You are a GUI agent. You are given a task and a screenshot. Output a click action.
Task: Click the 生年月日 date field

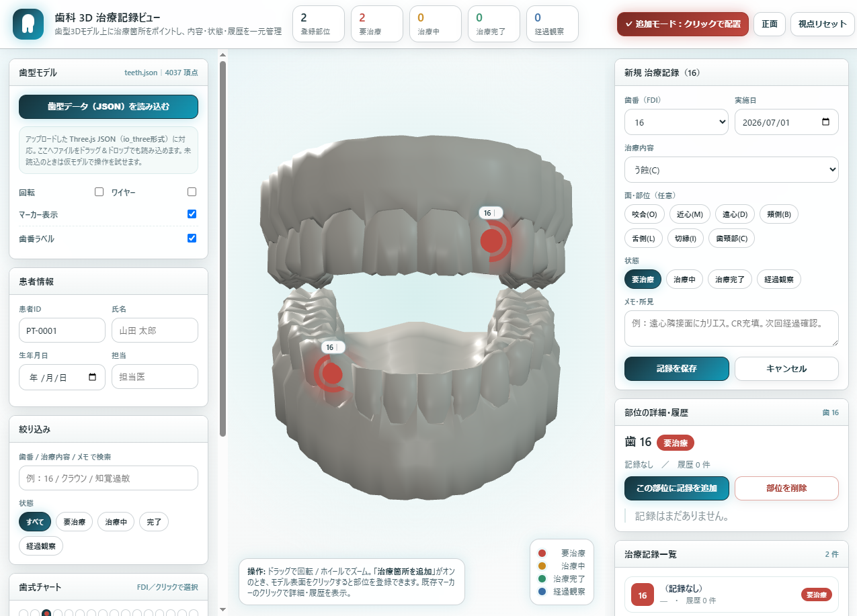pos(62,377)
